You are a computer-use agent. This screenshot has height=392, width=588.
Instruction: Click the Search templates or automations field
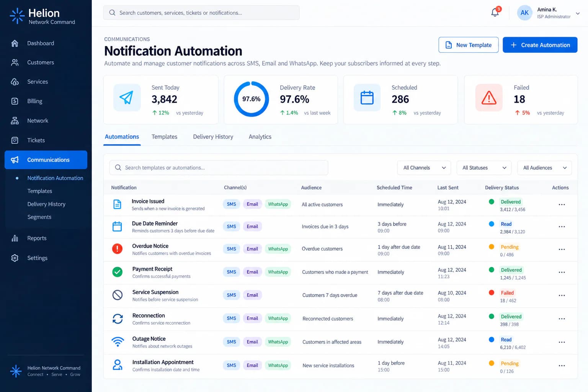[219, 168]
